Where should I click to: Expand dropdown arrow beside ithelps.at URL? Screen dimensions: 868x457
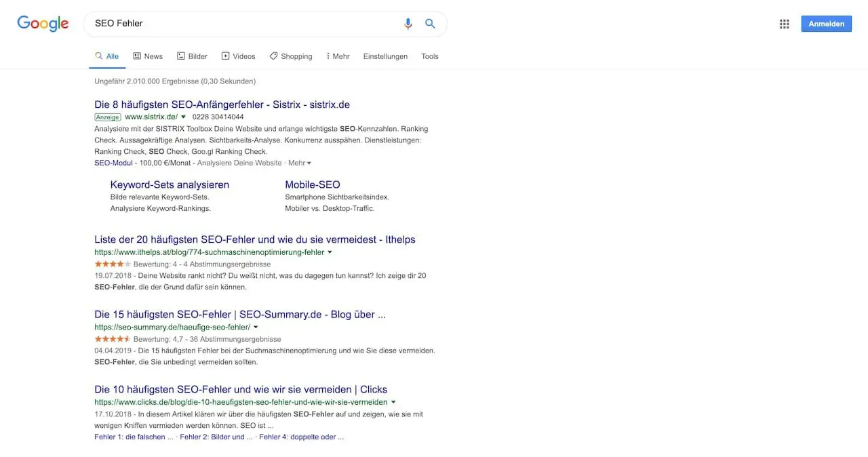[330, 252]
